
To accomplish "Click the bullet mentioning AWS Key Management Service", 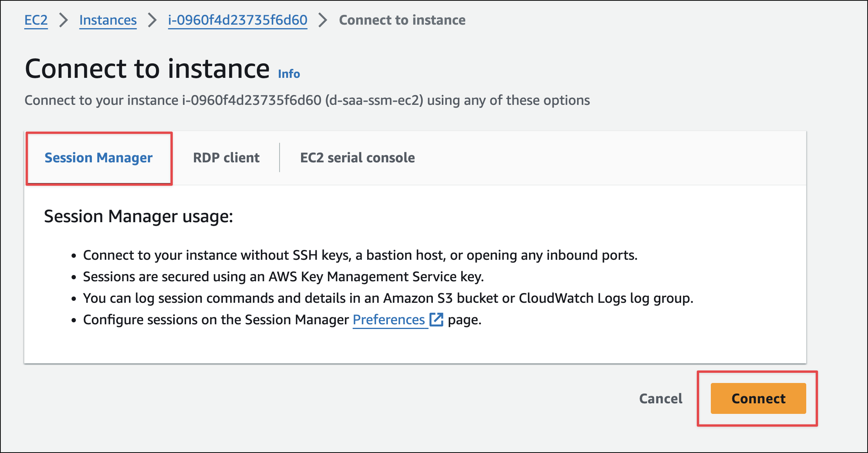I will point(283,277).
